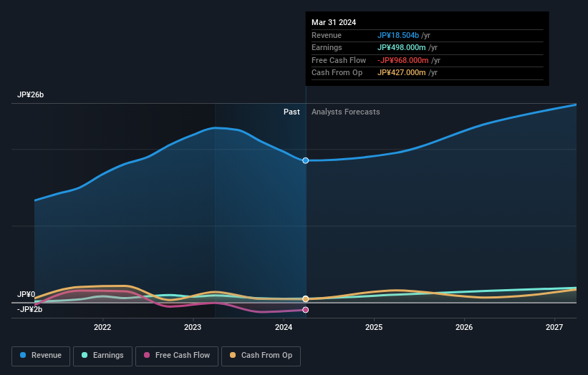
Task: Click the JP¥427.000m cash from op value
Action: (x=401, y=73)
